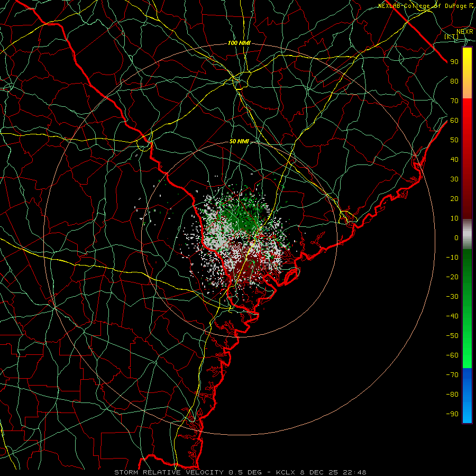Pick the gray zero-velocity segment of the color bar
Image resolution: width=476 pixels, height=476 pixels.
(x=467, y=234)
